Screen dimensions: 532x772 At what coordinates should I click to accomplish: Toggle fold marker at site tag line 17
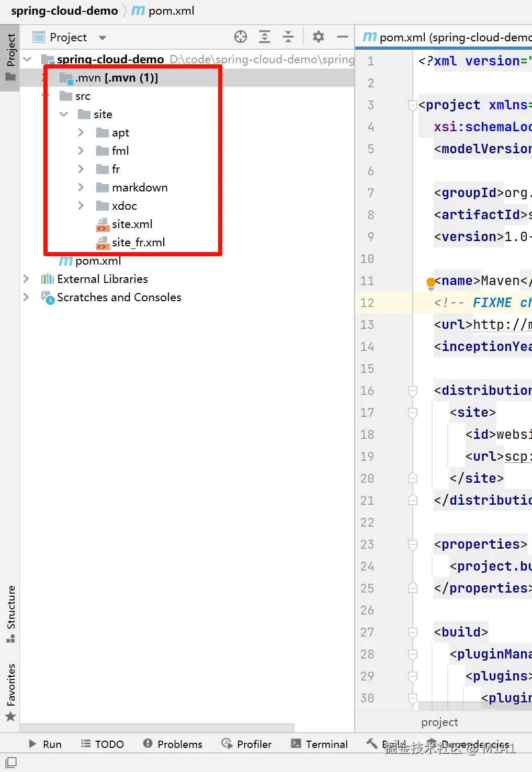pyautogui.click(x=412, y=413)
